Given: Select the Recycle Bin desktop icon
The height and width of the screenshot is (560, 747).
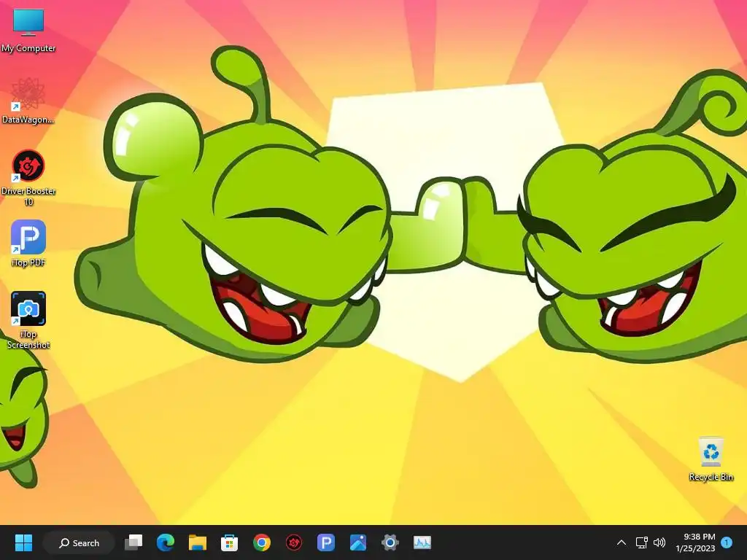Looking at the screenshot, I should pos(711,459).
